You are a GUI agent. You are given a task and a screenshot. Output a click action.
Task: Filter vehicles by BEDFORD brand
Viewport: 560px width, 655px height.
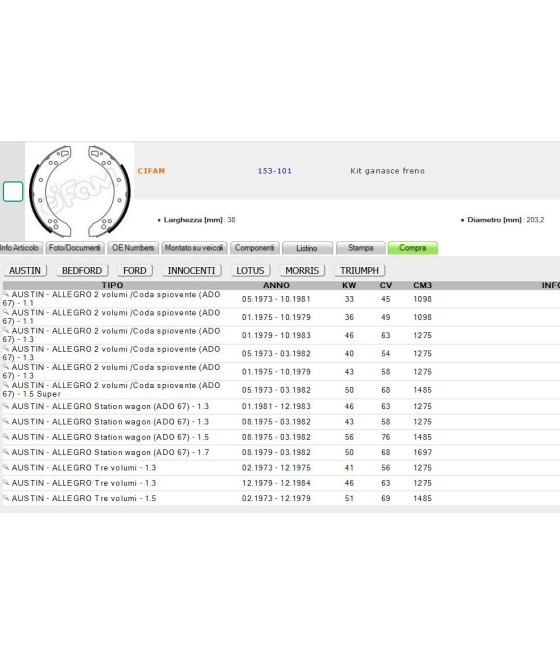[82, 270]
